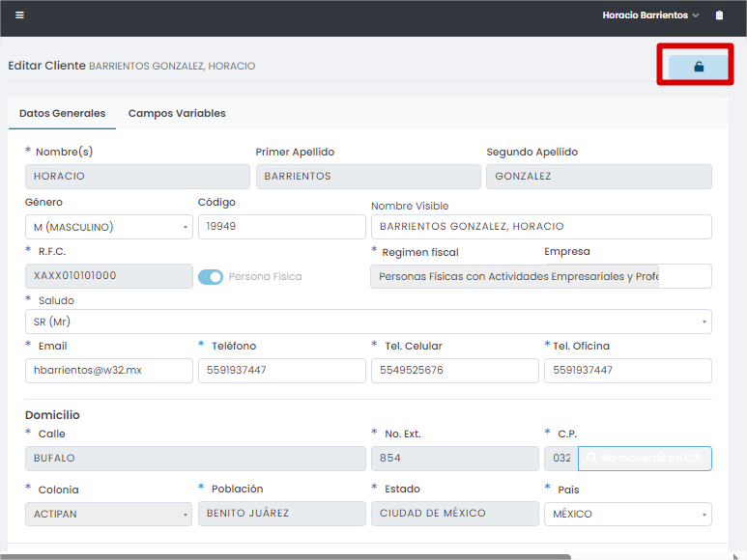
Task: Click the Empresa field
Action: (x=685, y=276)
